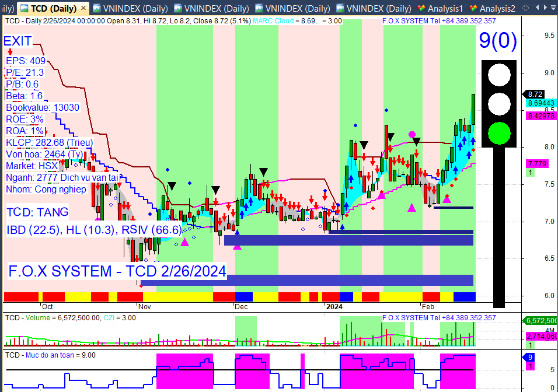Click the KLCP: 282.68 (Trieu) text
This screenshot has height=392, width=558.
tap(50, 143)
